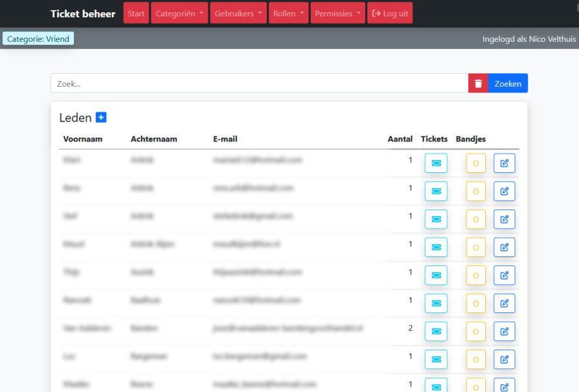Click Log uit to sign out
The image size is (579, 392).
[390, 13]
